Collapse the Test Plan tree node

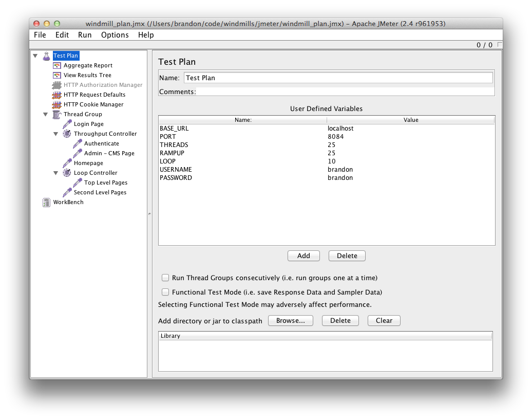click(x=35, y=56)
